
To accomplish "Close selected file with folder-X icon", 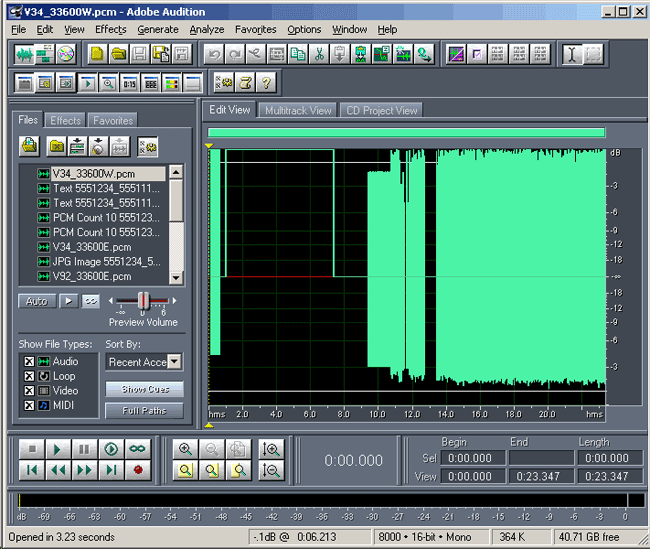I will 56,146.
